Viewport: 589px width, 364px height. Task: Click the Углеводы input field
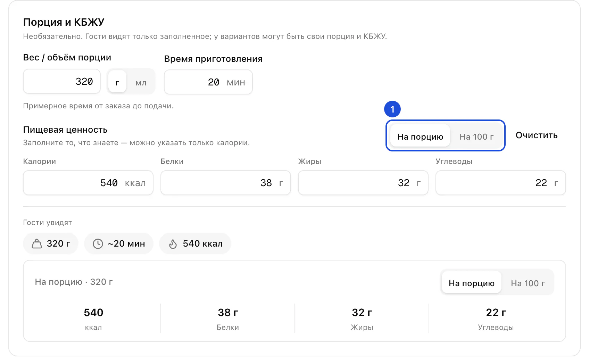pos(501,183)
